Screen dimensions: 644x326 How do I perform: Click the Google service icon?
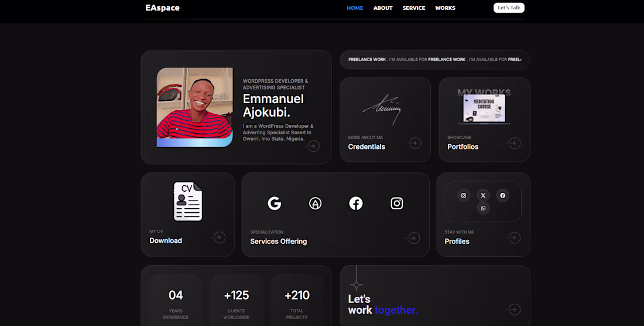pos(275,203)
